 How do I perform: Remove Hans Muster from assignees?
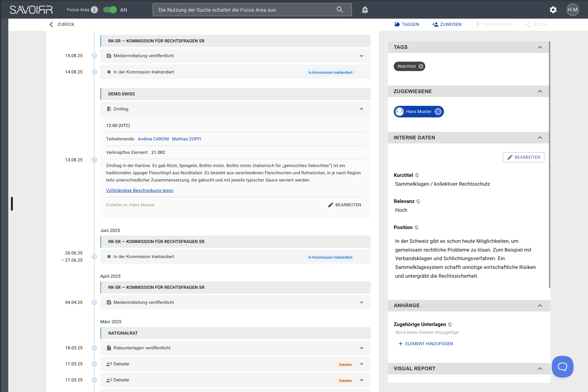[x=438, y=112]
